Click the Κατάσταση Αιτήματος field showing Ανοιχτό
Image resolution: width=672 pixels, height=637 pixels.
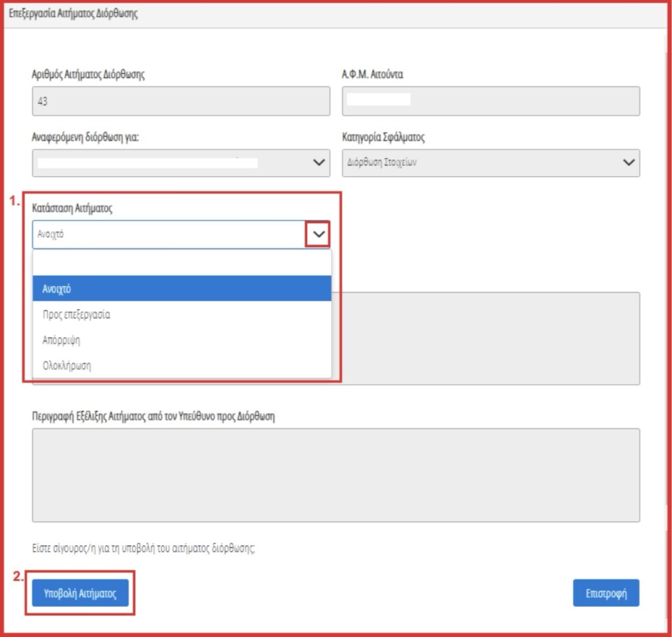[x=167, y=234]
